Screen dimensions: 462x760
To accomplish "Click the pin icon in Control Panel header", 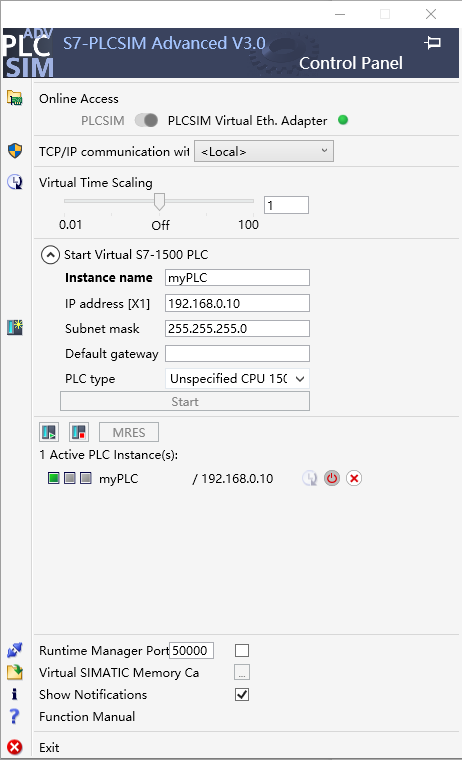I will [x=432, y=43].
